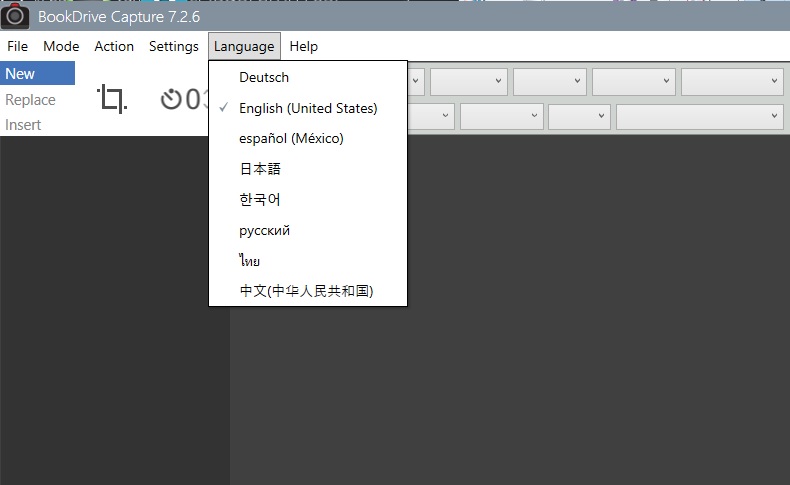Open the File menu
Image resolution: width=790 pixels, height=485 pixels.
tap(18, 46)
